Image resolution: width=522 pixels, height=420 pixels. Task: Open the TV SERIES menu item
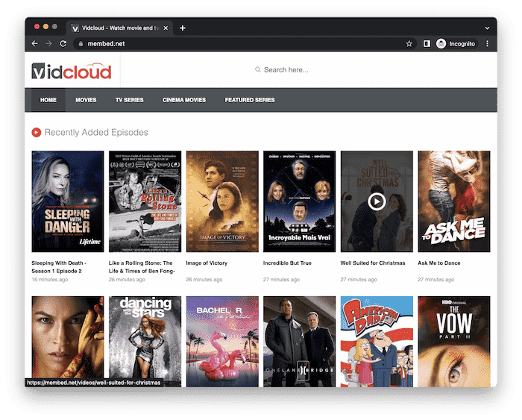pyautogui.click(x=129, y=100)
